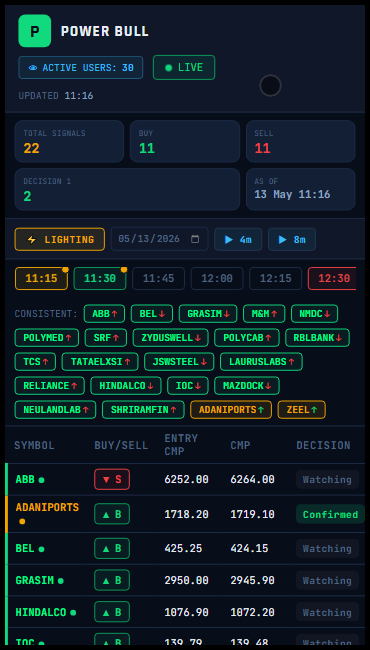370x650 pixels.
Task: Click the RBLBANK consistent chip
Action: (x=317, y=338)
